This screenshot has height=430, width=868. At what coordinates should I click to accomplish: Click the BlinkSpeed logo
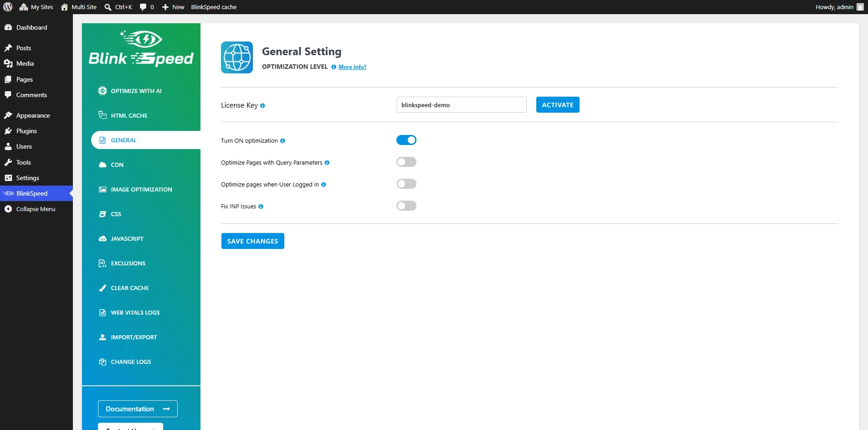click(x=141, y=48)
